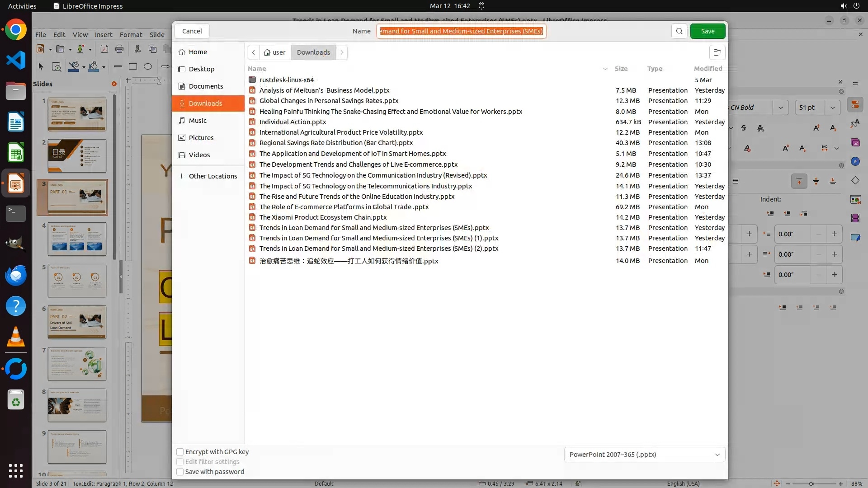Toggle the Edit filter settings checkbox

180,462
